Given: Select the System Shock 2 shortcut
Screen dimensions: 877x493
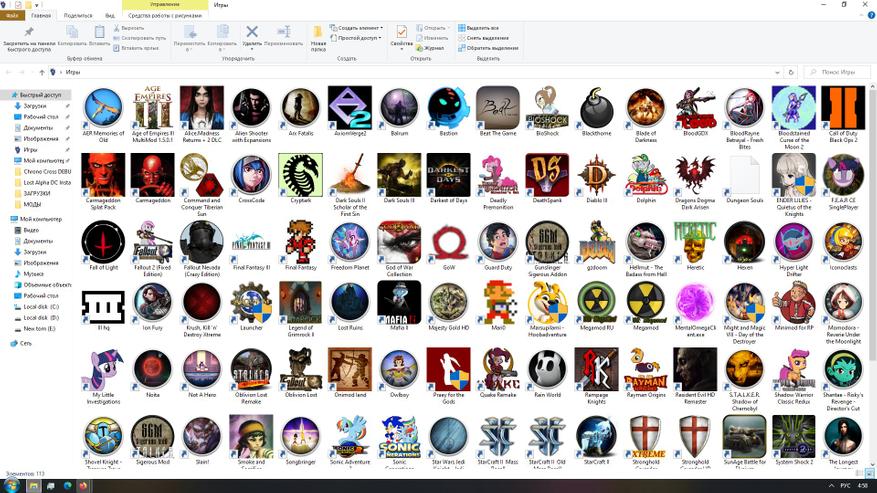Looking at the screenshot, I should click(x=794, y=436).
